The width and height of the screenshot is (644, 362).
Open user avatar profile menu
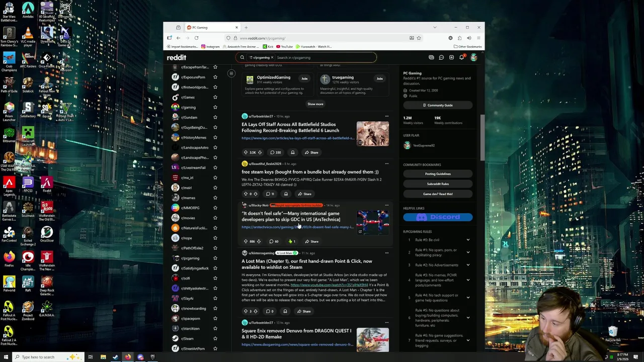(473, 57)
